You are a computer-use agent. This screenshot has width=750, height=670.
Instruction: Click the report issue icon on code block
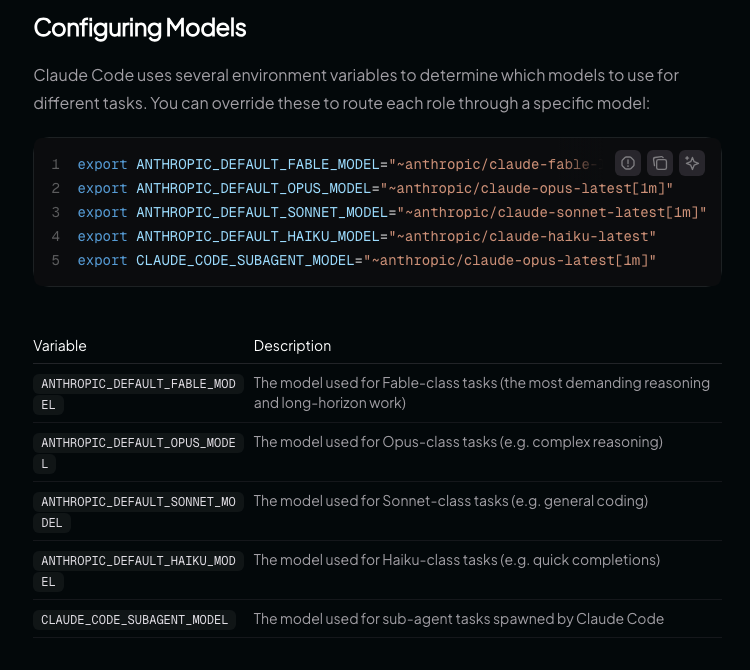(628, 163)
